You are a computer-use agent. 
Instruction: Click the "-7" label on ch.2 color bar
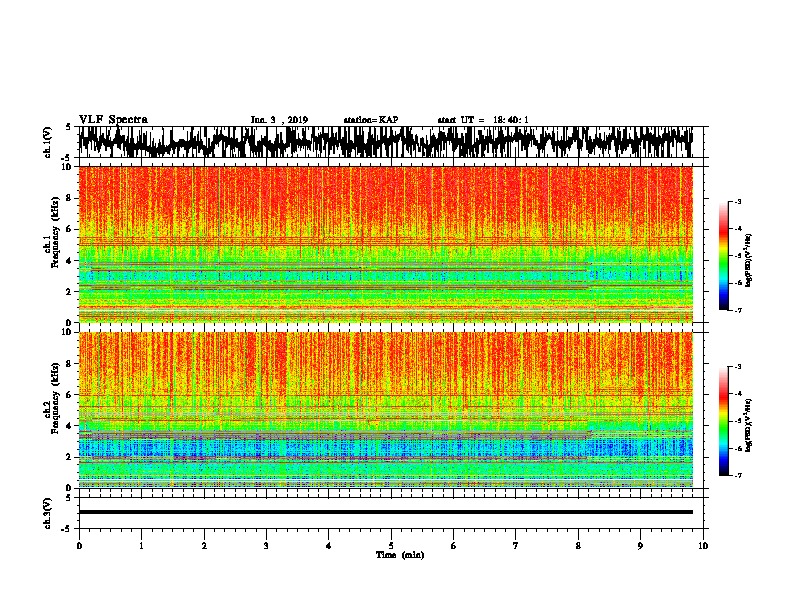coord(738,475)
